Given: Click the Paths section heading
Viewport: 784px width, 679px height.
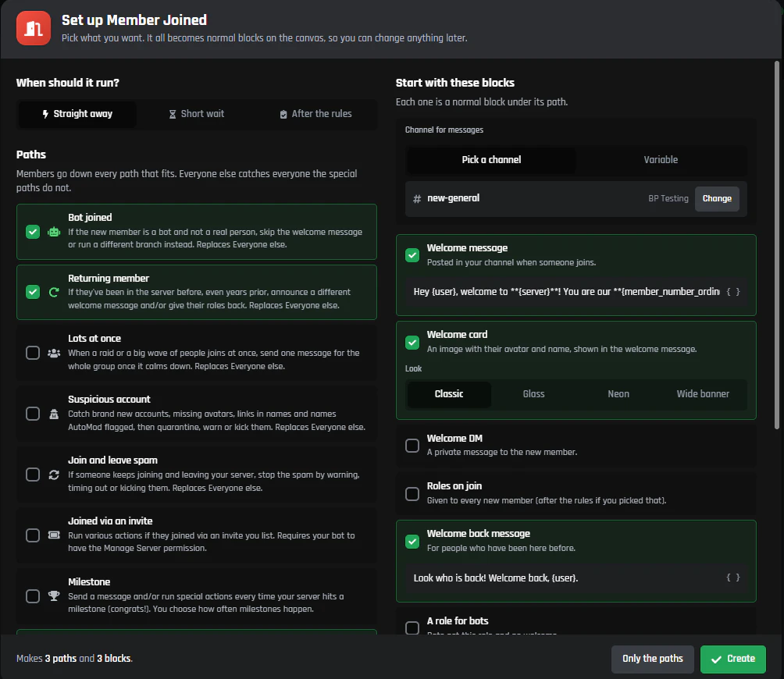Looking at the screenshot, I should (x=31, y=155).
